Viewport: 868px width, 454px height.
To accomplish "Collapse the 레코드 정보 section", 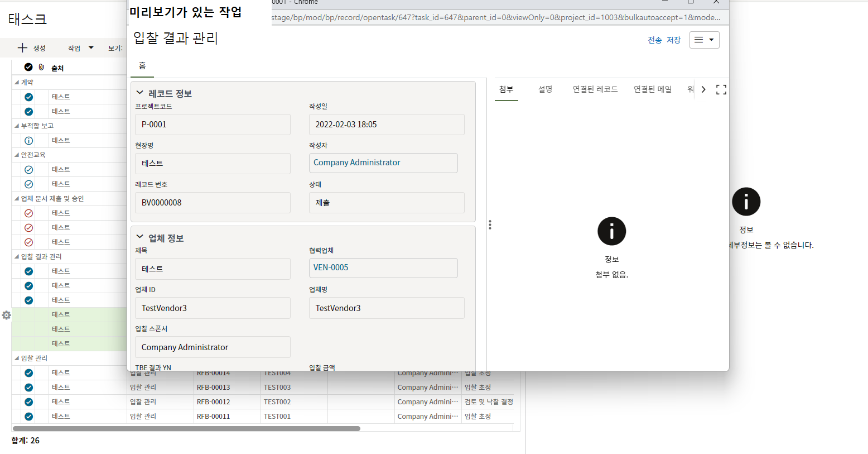I will point(140,93).
